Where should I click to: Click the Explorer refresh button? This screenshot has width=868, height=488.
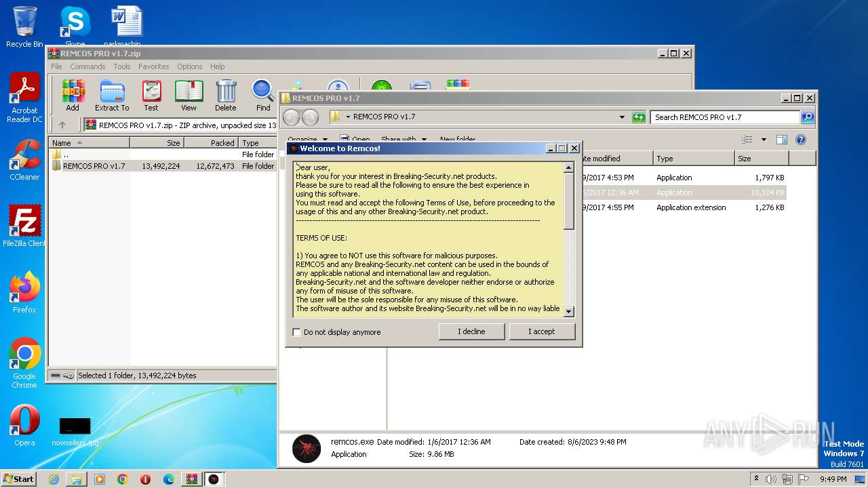tap(639, 117)
